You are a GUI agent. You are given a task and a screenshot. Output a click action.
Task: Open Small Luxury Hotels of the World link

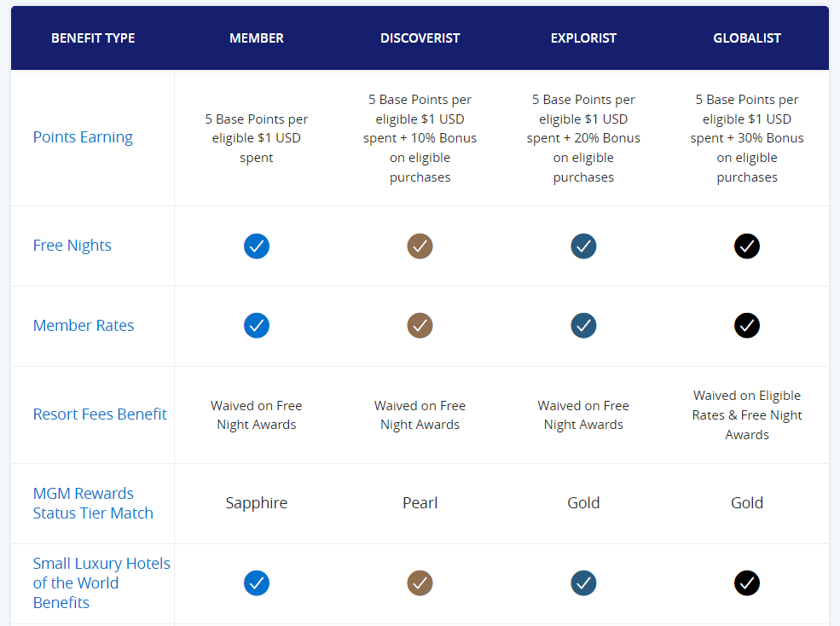point(101,583)
